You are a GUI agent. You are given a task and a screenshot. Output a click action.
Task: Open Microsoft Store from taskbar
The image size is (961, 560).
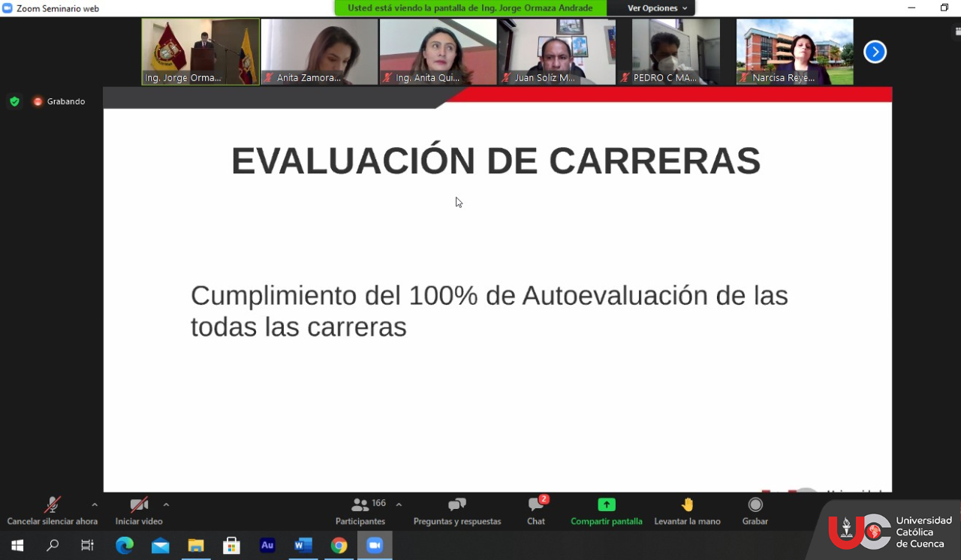click(231, 546)
